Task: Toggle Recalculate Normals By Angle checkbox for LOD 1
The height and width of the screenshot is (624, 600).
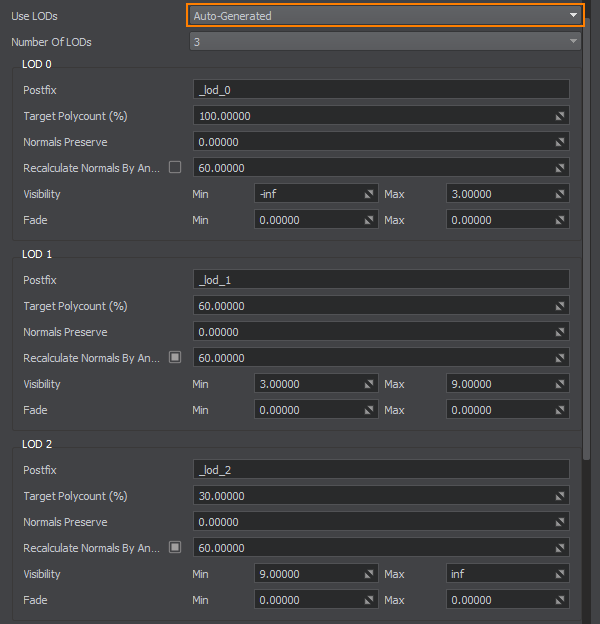Action: (x=175, y=357)
